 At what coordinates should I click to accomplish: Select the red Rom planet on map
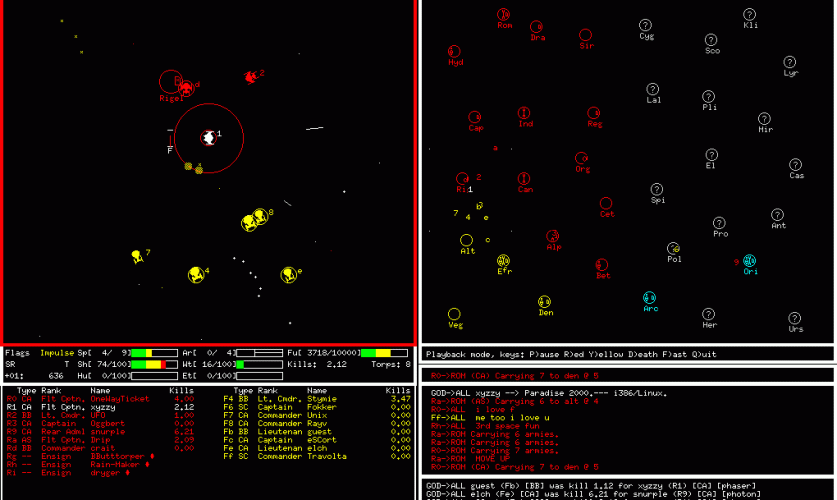pyautogui.click(x=504, y=15)
